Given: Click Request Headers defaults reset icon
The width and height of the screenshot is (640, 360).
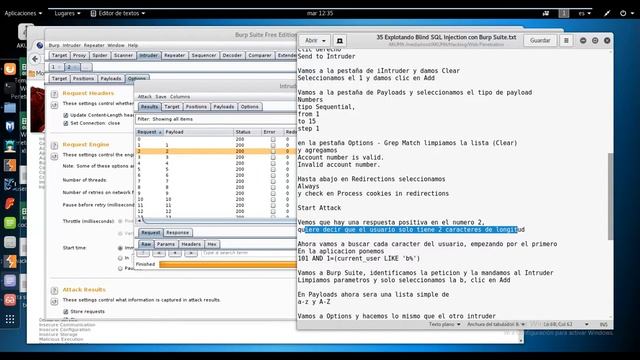Looking at the screenshot, I should [54, 105].
